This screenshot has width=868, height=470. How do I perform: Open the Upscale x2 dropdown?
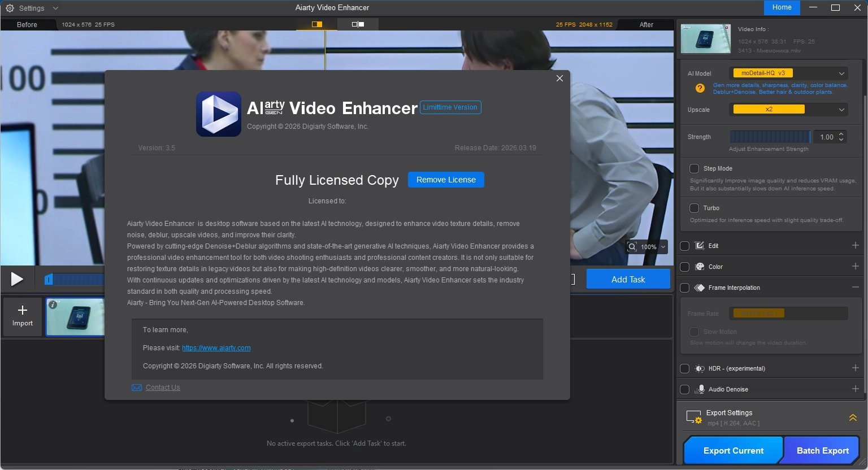tap(788, 110)
